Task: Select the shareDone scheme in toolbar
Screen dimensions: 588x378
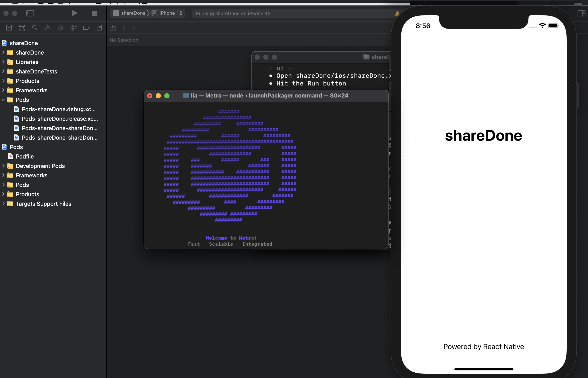Action: point(133,13)
